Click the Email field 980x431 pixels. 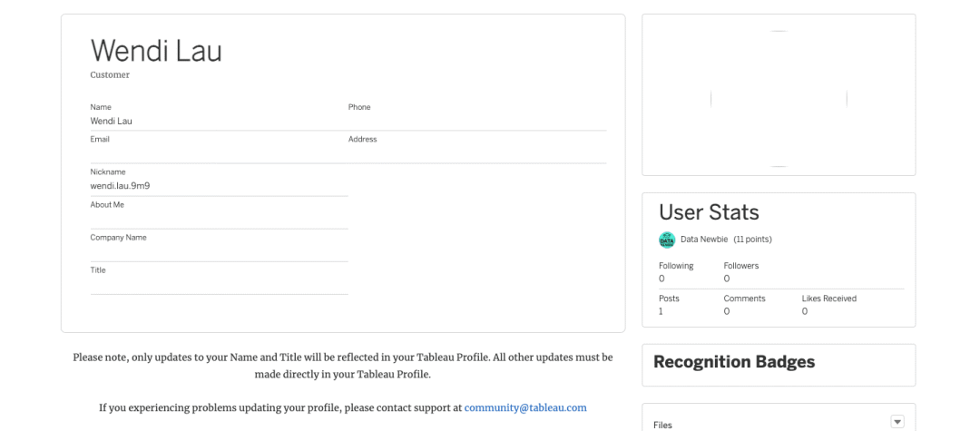pyautogui.click(x=219, y=147)
